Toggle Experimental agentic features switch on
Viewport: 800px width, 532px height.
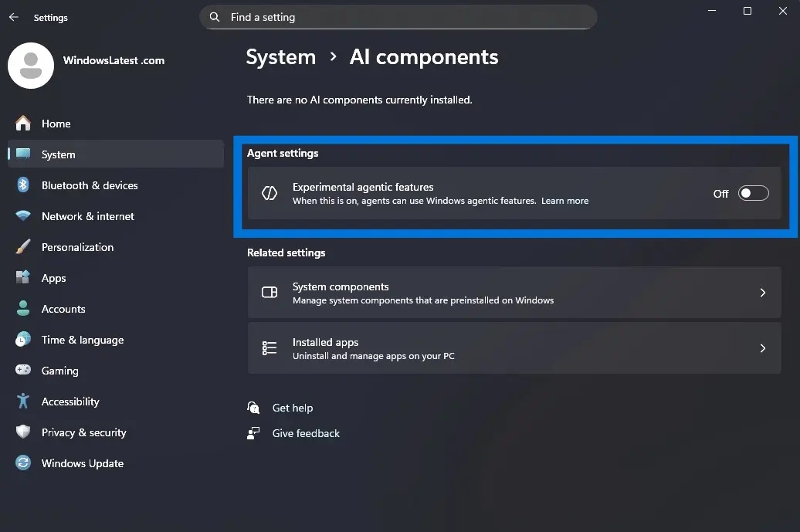[753, 194]
